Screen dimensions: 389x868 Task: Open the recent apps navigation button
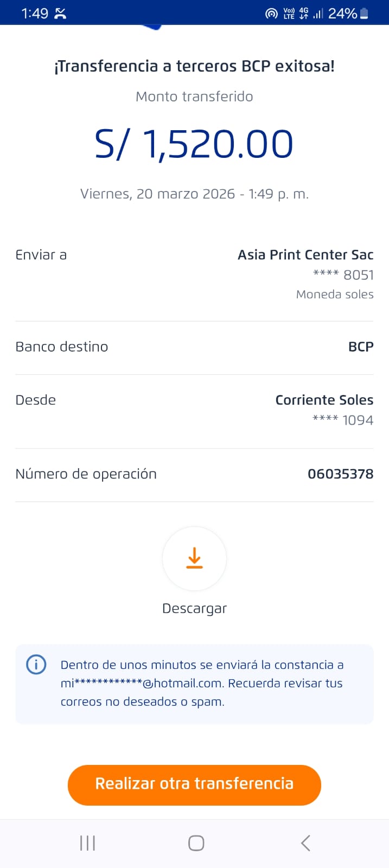click(x=87, y=843)
